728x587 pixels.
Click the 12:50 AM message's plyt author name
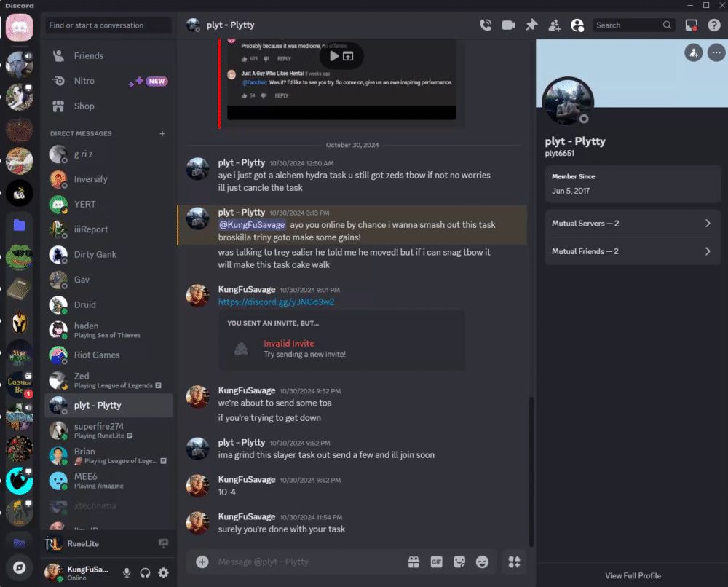pos(242,162)
